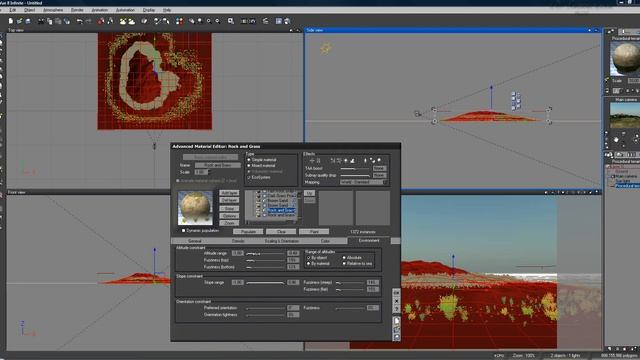
Task: Choose By material altitude range
Action: click(309, 264)
